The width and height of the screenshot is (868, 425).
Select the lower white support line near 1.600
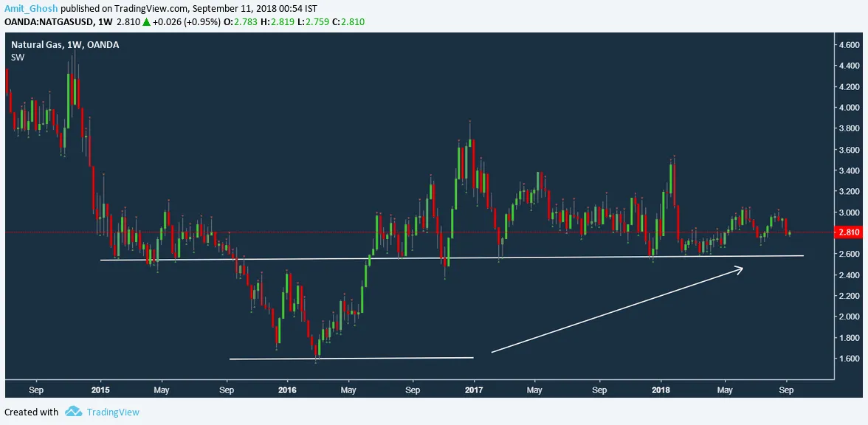pyautogui.click(x=351, y=359)
